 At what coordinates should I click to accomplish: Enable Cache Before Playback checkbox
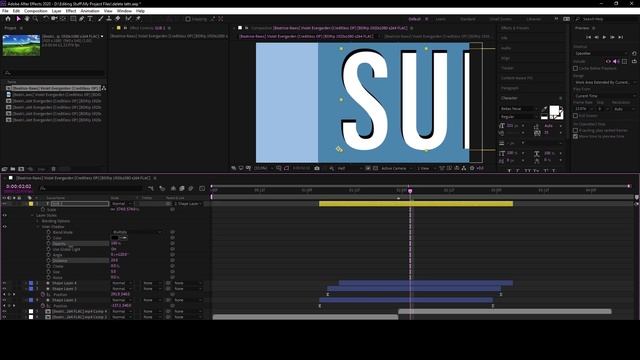pos(576,69)
